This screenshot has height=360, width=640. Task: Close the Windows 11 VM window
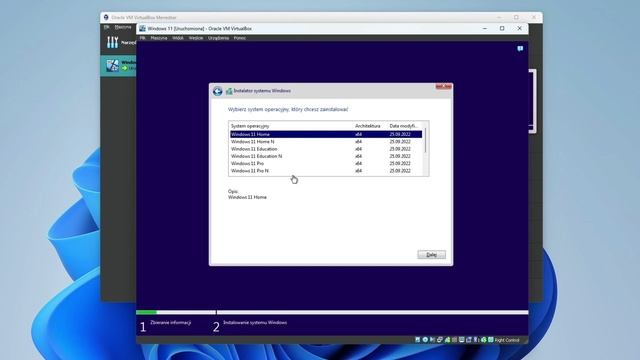click(520, 29)
